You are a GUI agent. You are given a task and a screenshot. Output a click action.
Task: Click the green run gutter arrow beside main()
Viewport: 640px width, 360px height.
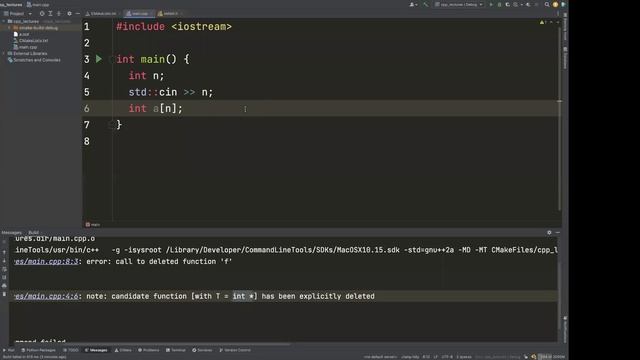99,59
